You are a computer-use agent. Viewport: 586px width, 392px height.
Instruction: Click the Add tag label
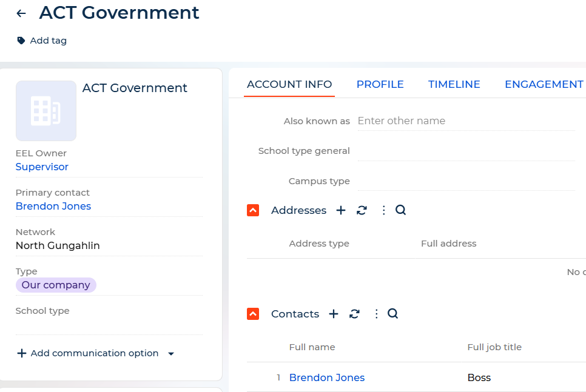[48, 41]
